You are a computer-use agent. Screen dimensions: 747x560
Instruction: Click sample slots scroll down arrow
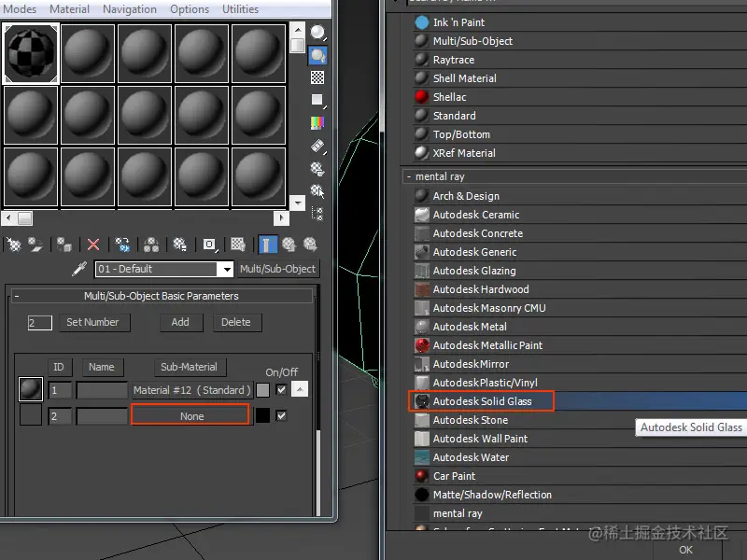[x=297, y=203]
